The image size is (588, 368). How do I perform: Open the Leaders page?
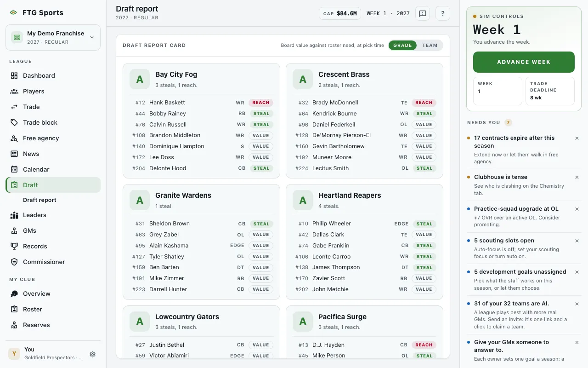pos(53,215)
